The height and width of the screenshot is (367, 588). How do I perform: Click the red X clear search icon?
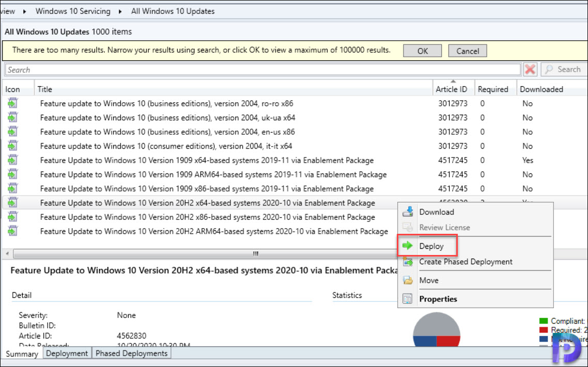[530, 69]
